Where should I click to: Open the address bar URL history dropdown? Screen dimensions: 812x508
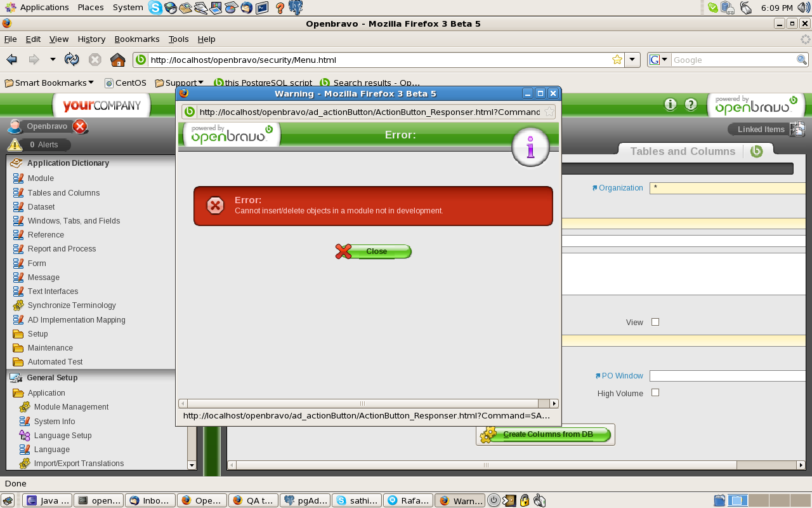pyautogui.click(x=632, y=60)
